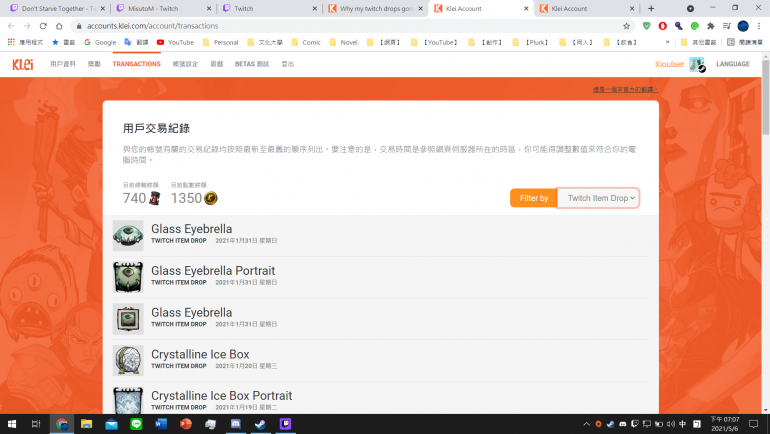This screenshot has height=434, width=770.
Task: Click the 用戶交易紀錄 heading
Action: (x=156, y=128)
